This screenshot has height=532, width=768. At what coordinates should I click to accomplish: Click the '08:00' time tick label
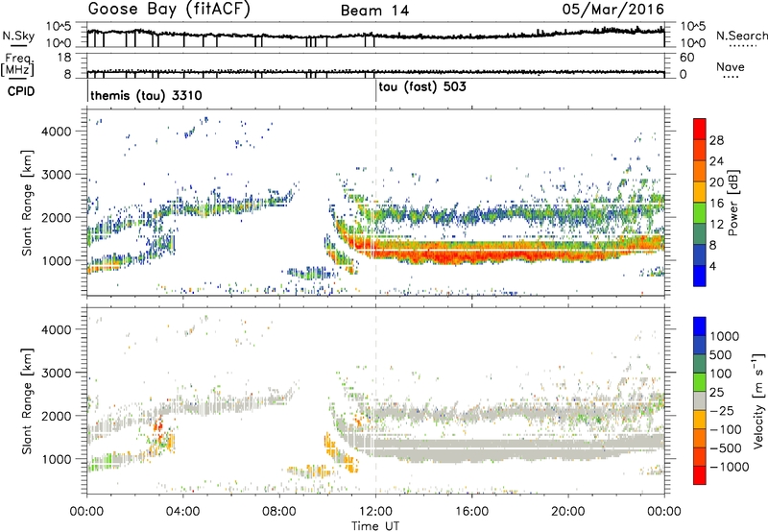tap(279, 512)
